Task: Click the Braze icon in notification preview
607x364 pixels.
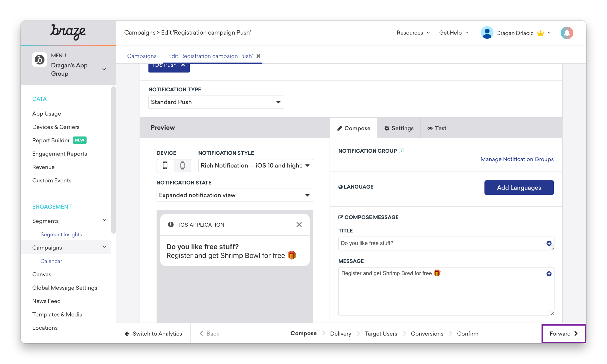Action: (x=171, y=225)
